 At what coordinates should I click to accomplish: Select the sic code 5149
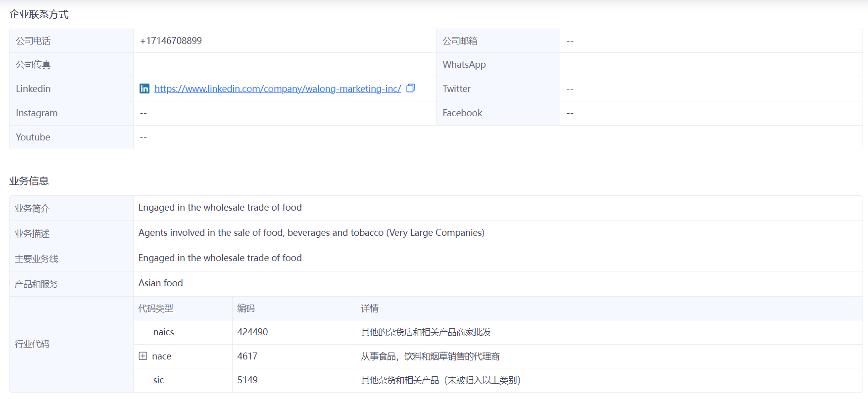point(247,380)
